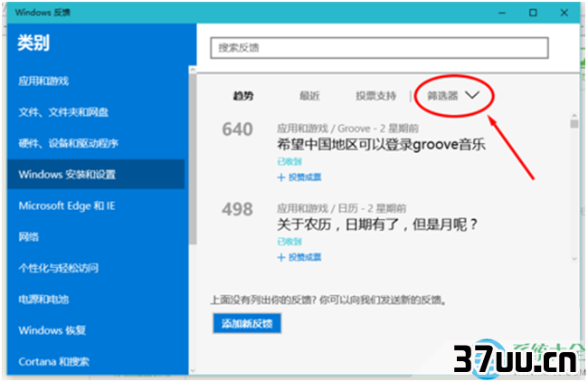Viewport: 588px width, 382px height.
Task: Minimize the Windows 反馈 window
Action: pyautogui.click(x=502, y=13)
